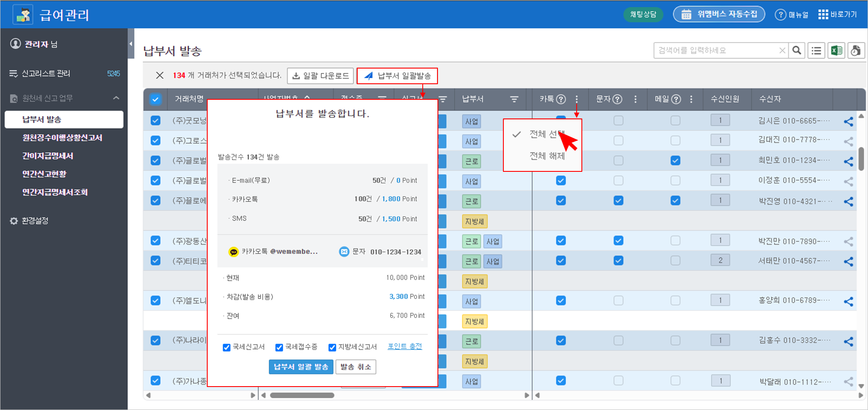
Task: Click the 납부서 일괄발송 toolbar button
Action: 397,76
